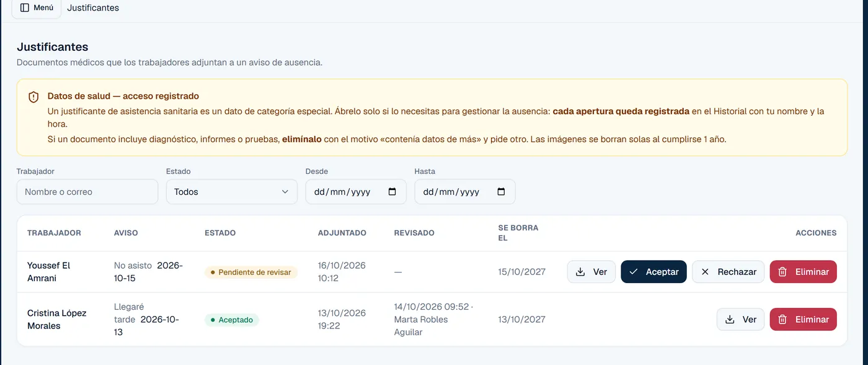Click the review info by Marta Robles Aguilar
The width and height of the screenshot is (868, 365).
pos(432,320)
